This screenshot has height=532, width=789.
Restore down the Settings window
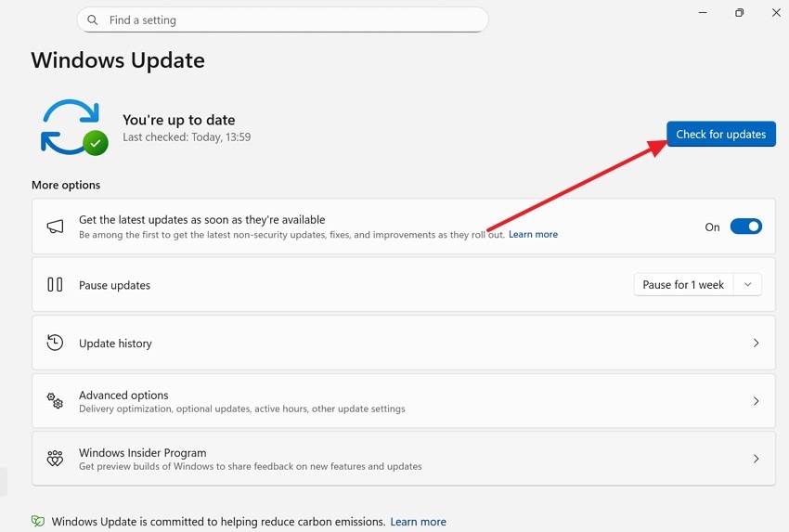[x=739, y=13]
